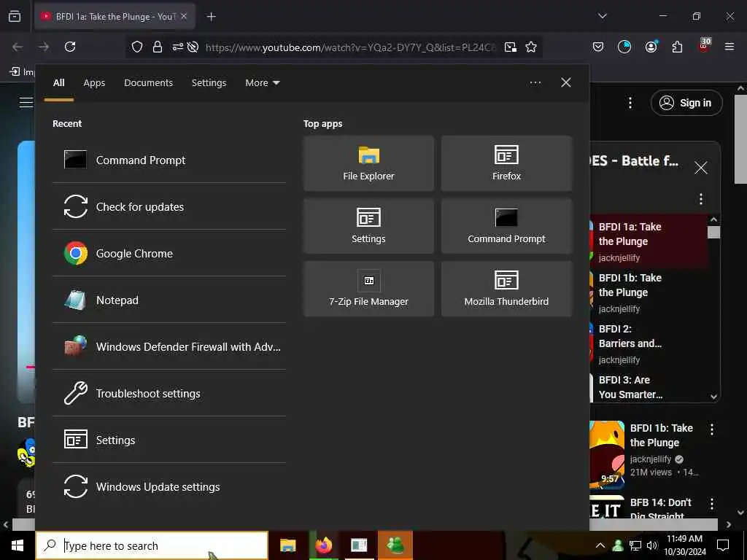This screenshot has width=747, height=560.
Task: Close the YouTube playlist panel
Action: (x=701, y=168)
